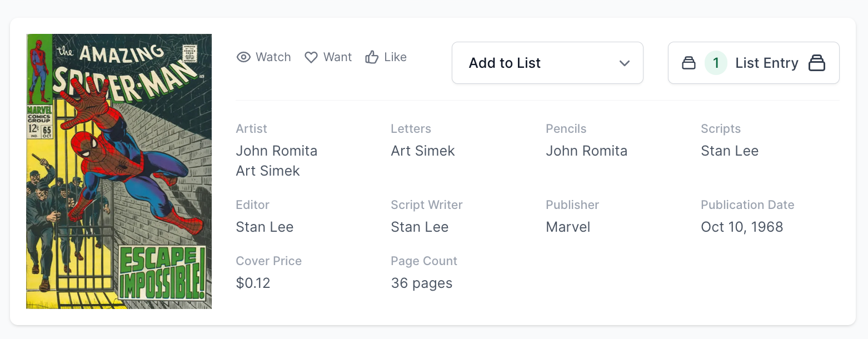Screen dimensions: 868x339
Task: Click Stan Lee under Editor
Action: point(265,227)
